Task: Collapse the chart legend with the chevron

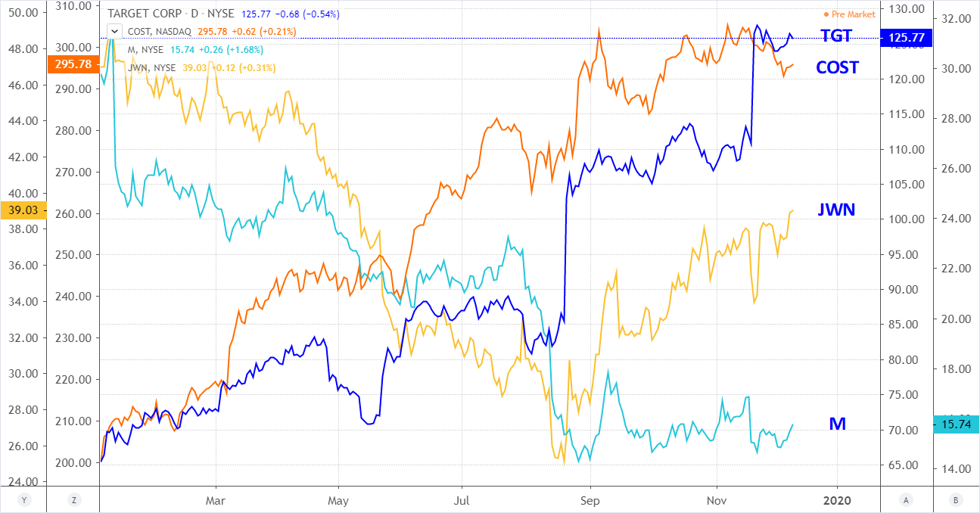Action: click(115, 31)
